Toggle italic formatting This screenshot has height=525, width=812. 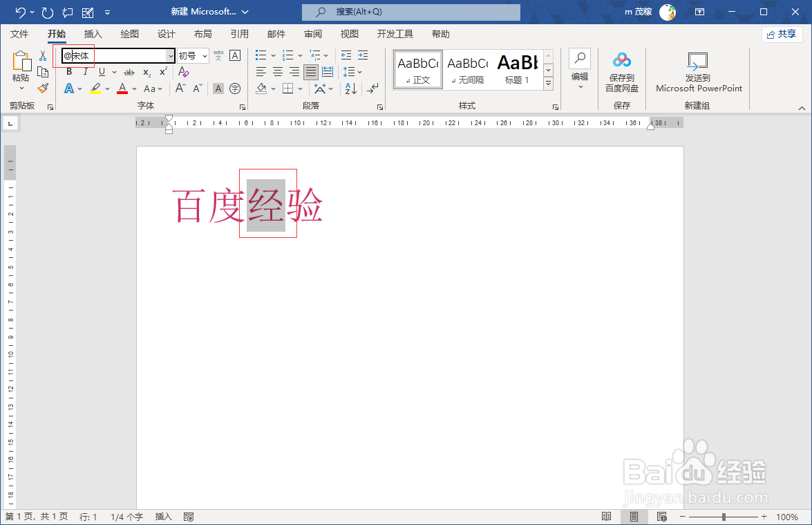[86, 72]
